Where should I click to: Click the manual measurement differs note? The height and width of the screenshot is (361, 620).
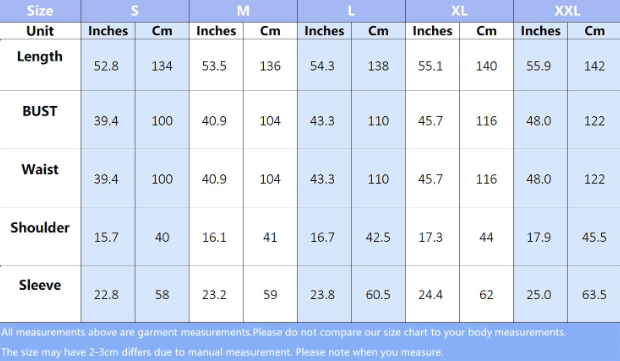(222, 352)
